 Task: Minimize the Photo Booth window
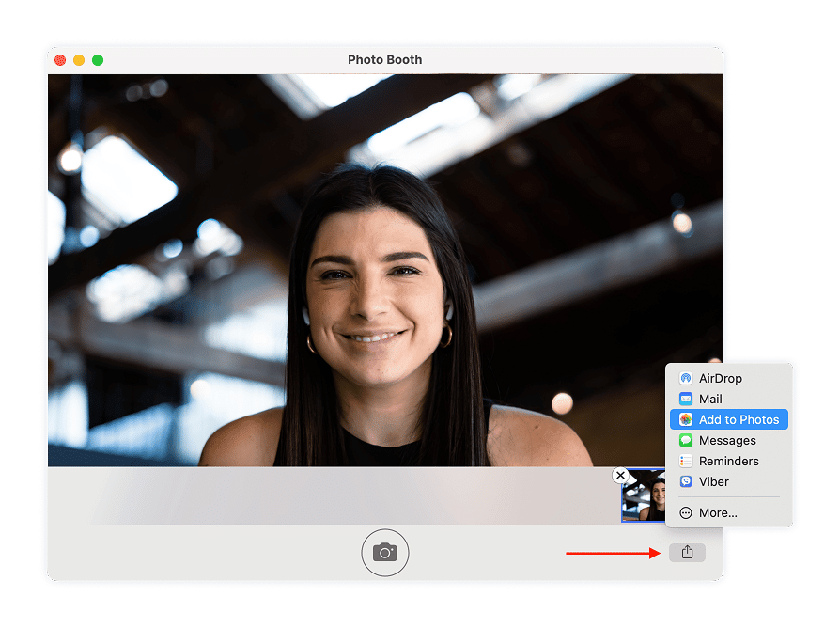(x=79, y=60)
